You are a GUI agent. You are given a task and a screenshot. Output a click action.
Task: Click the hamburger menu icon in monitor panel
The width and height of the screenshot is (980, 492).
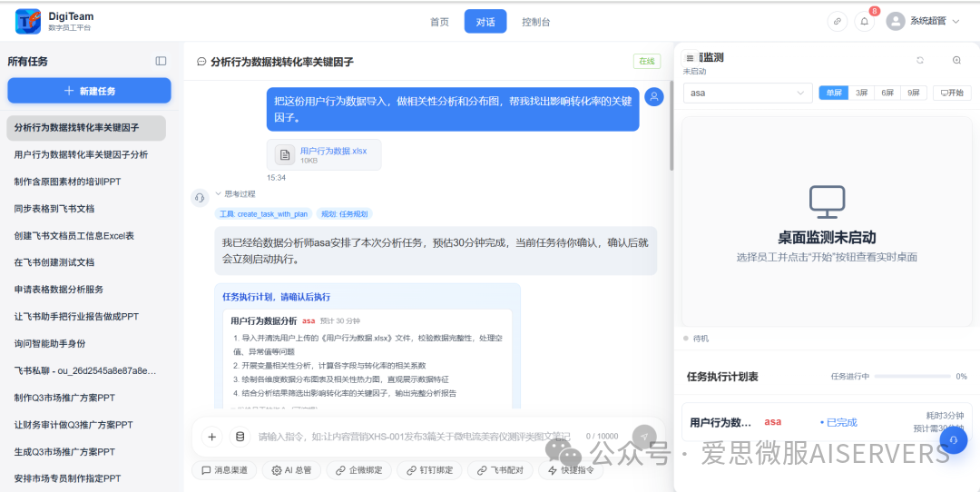coord(690,58)
